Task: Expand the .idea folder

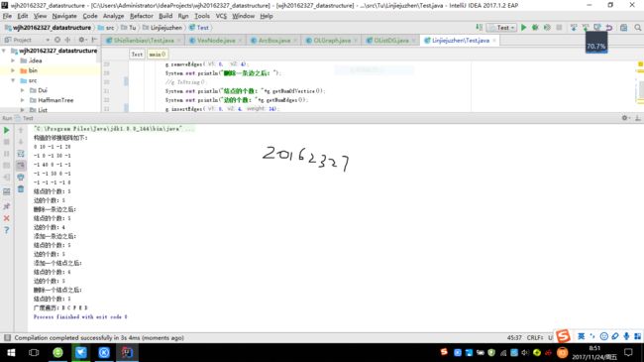Action: pos(13,60)
